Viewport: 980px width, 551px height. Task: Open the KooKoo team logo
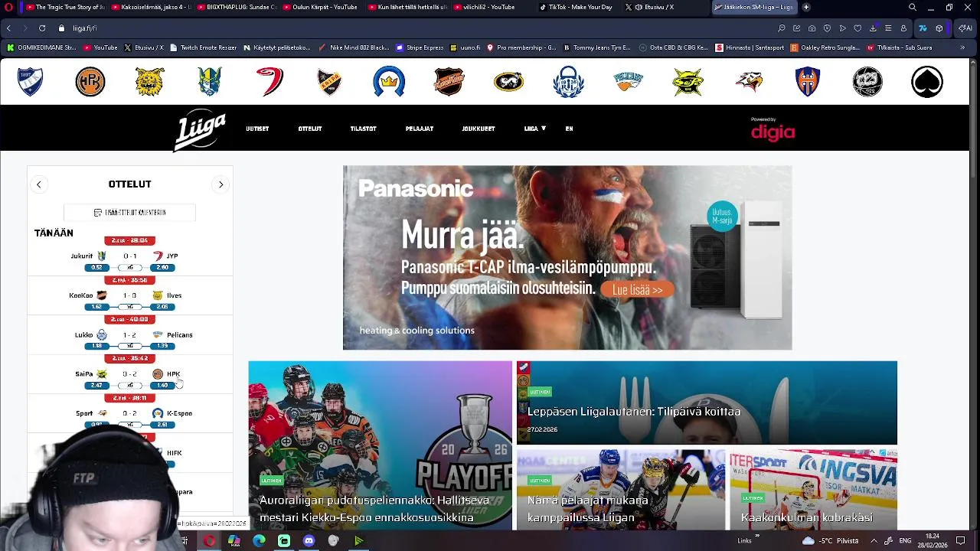pyautogui.click(x=449, y=82)
